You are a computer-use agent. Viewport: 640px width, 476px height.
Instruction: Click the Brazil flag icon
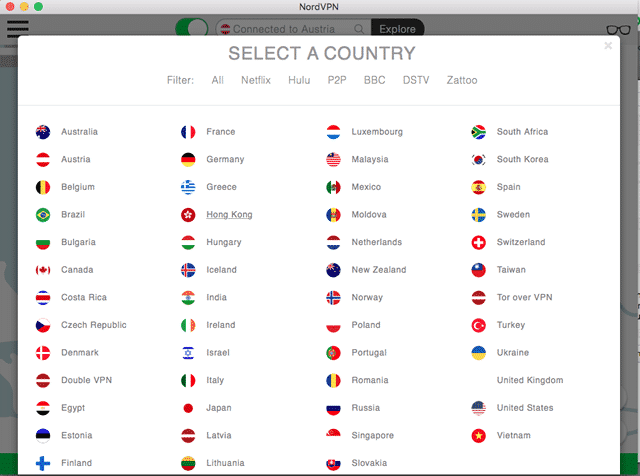[x=43, y=215]
